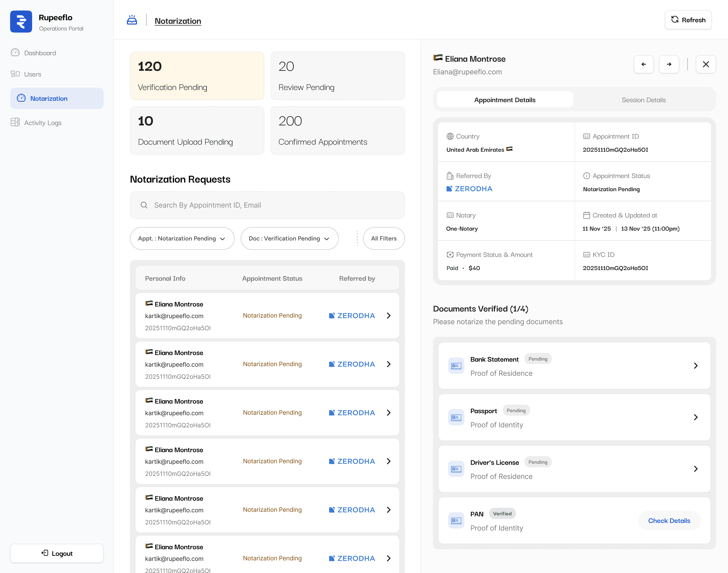
Task: Switch to the Session Details tab
Action: [x=643, y=100]
